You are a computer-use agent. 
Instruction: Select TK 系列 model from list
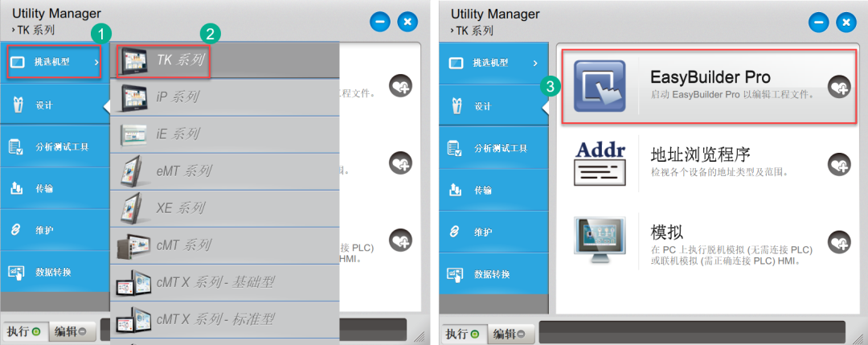pyautogui.click(x=225, y=60)
